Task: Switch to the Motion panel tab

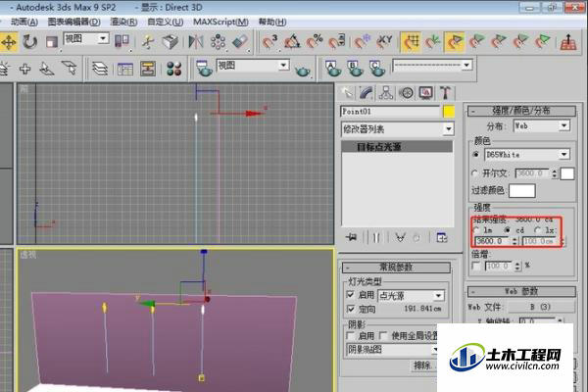Action: pyautogui.click(x=406, y=92)
